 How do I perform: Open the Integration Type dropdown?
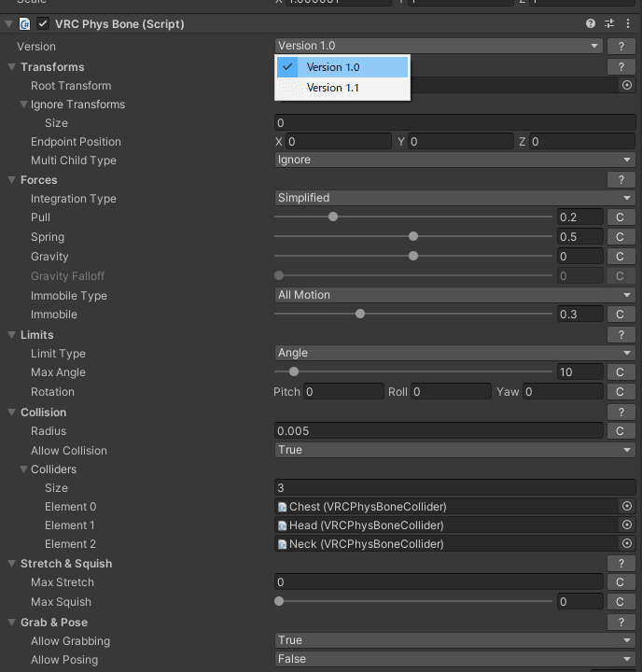click(454, 198)
